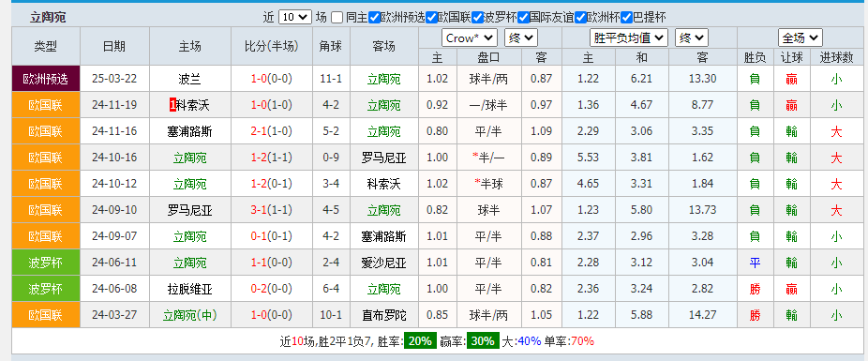Click the 欧国联 tag in the 24-11-19 row
The image size is (868, 361).
[45, 105]
